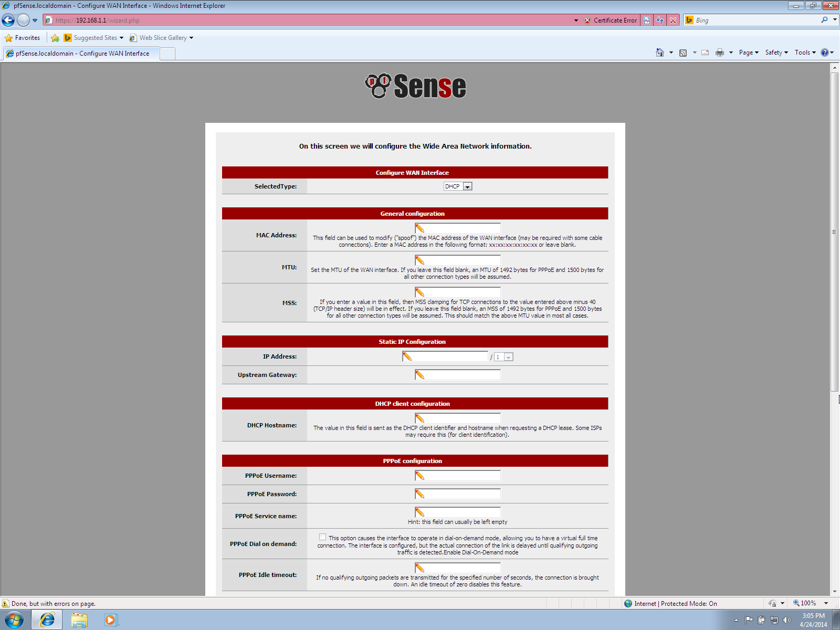This screenshot has width=840, height=630.
Task: Open Web Slice Gallery link
Action: tap(159, 38)
